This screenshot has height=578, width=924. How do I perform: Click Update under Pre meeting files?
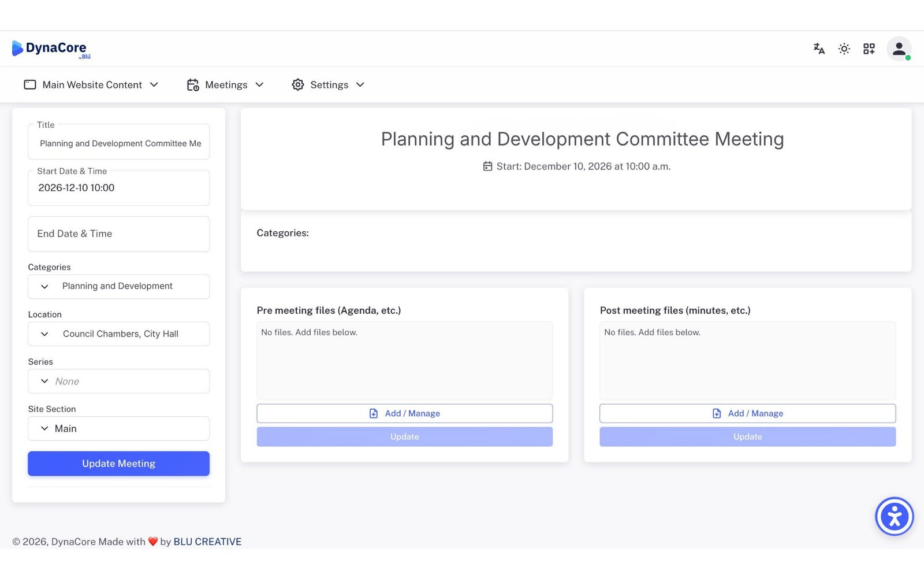(404, 437)
